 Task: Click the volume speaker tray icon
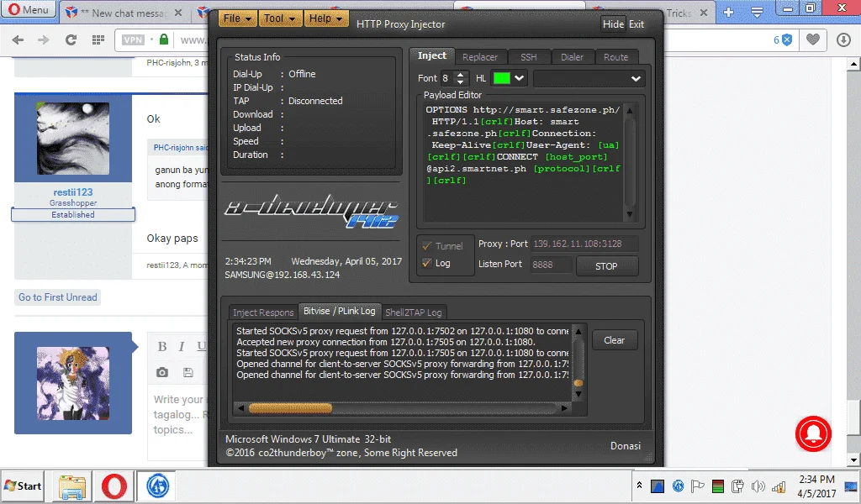[758, 486]
